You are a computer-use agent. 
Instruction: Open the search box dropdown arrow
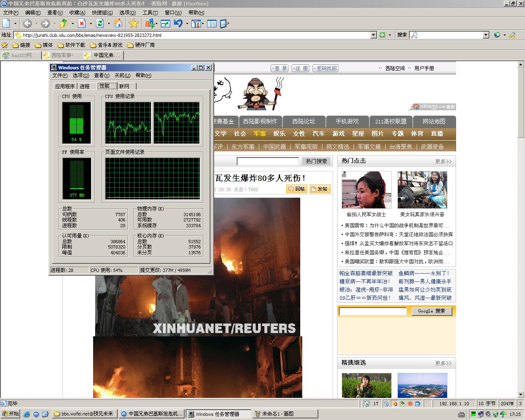pyautogui.click(x=486, y=35)
